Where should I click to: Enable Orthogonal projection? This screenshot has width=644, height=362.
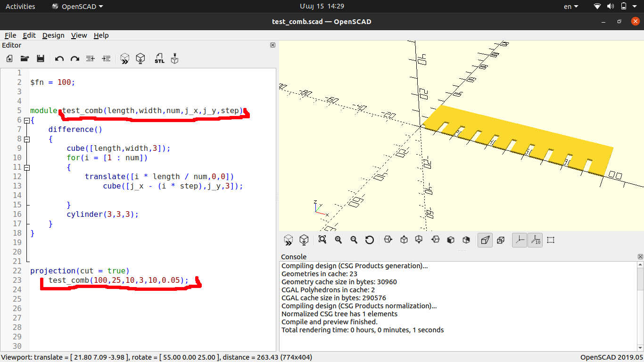point(501,240)
